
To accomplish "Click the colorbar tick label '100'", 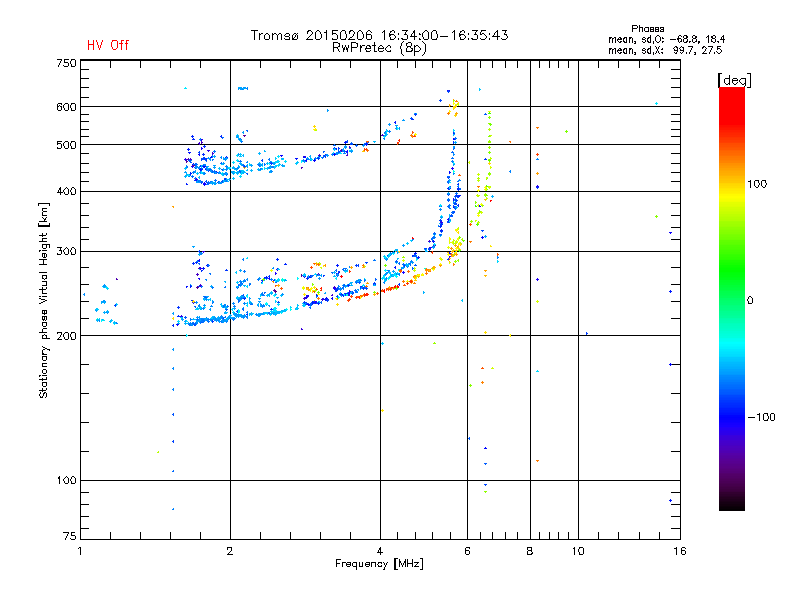I will (x=757, y=184).
